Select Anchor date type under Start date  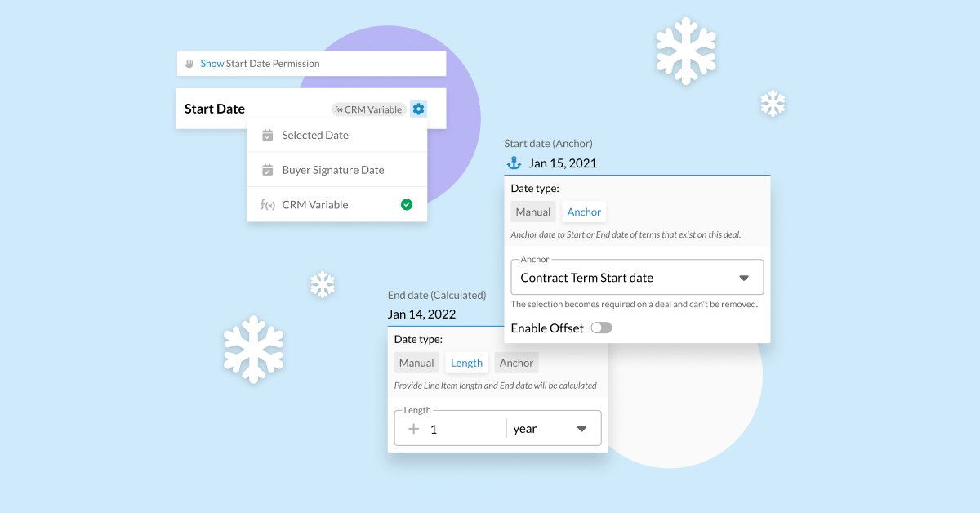[x=584, y=212]
